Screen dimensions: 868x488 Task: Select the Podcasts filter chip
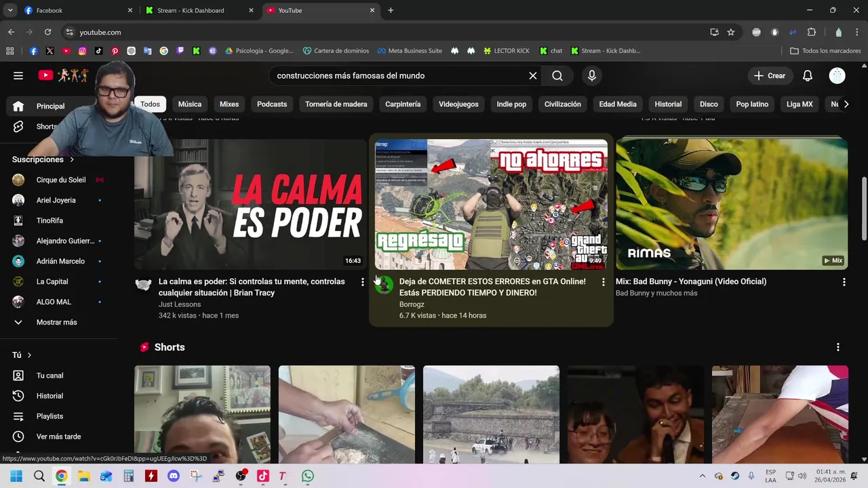click(272, 104)
